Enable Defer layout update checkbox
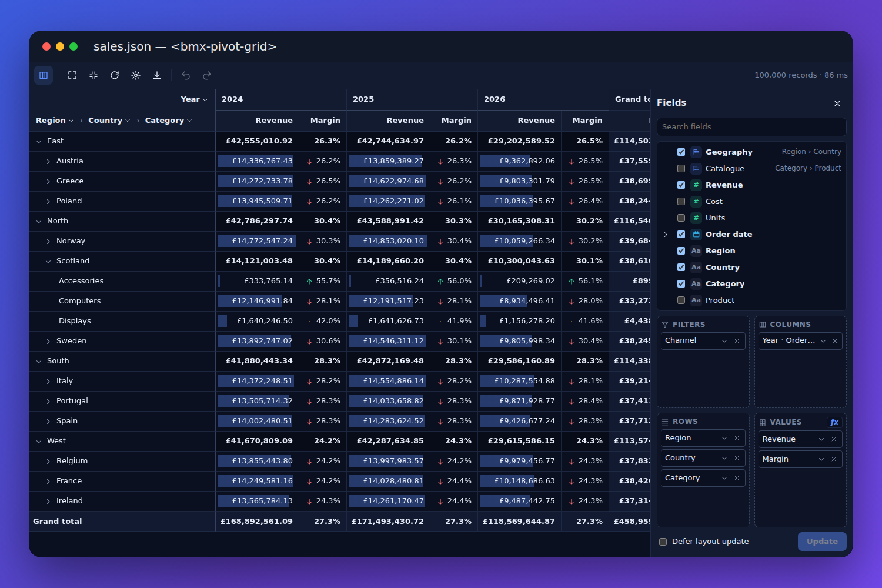The height and width of the screenshot is (588, 882). (x=663, y=542)
